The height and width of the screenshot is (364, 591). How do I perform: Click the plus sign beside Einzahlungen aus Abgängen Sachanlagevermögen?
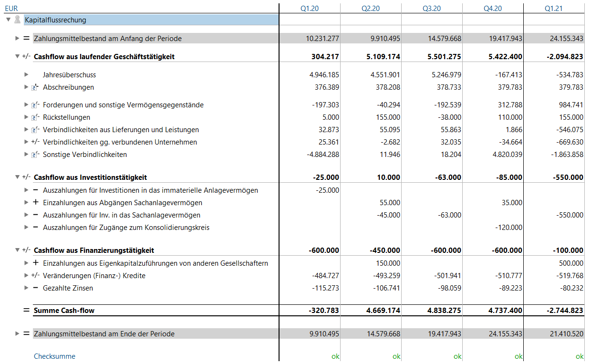click(35, 202)
